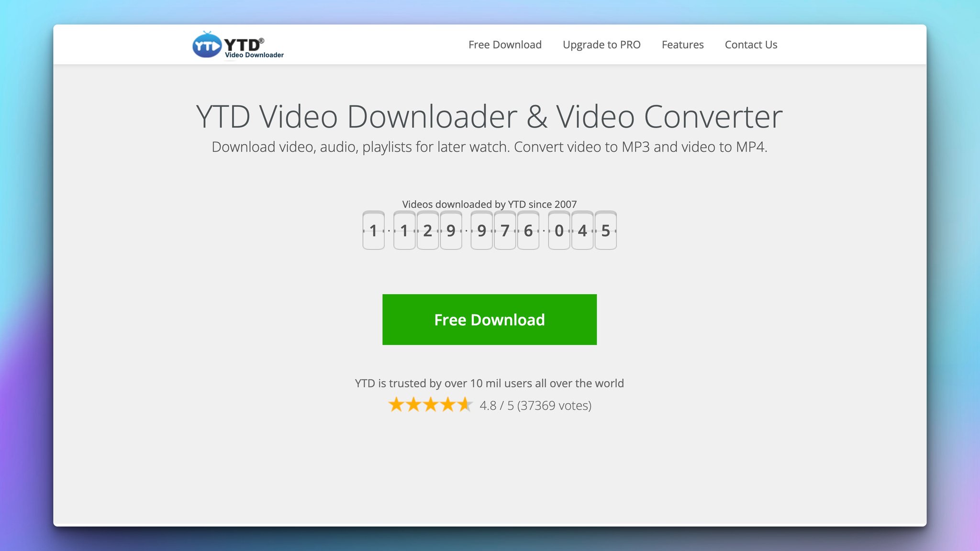Select the Features menu item
Viewport: 980px width, 551px height.
point(682,44)
